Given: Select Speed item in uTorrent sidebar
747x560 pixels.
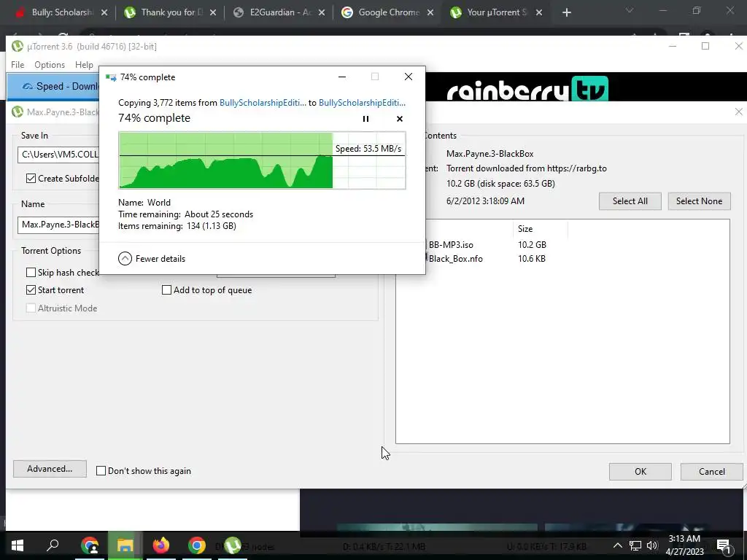Looking at the screenshot, I should pos(53,86).
